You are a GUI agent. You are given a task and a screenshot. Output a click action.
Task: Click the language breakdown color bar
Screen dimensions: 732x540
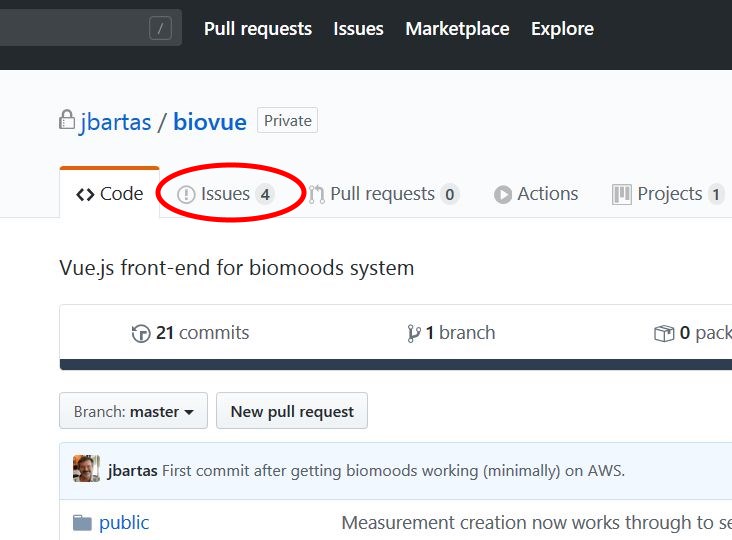[x=396, y=364]
